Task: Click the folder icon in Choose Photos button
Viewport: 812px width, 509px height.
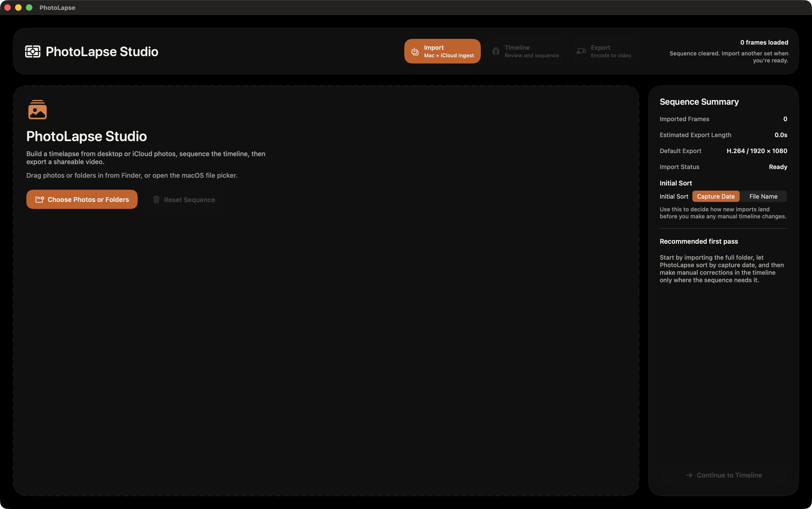Action: pyautogui.click(x=40, y=199)
